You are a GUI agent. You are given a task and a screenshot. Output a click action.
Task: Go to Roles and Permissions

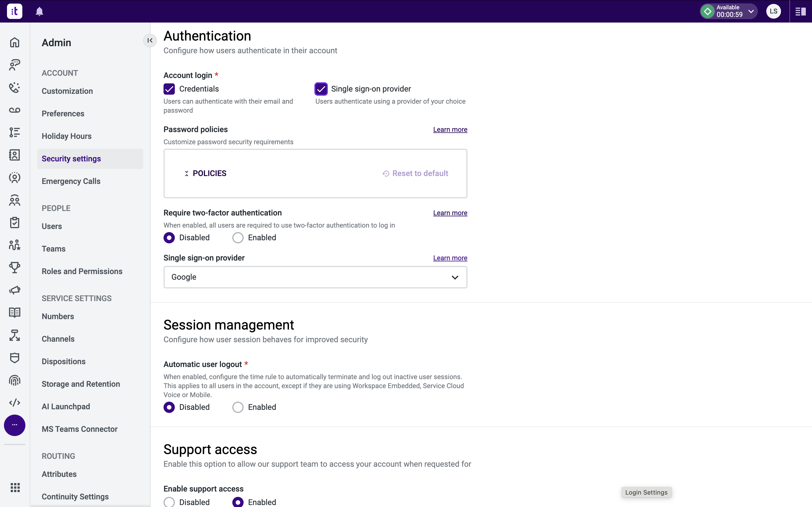pos(82,271)
